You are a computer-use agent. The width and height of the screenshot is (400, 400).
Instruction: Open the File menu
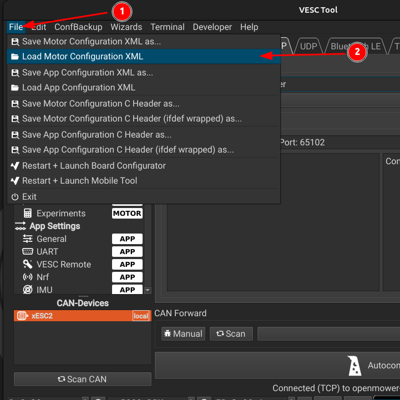16,27
